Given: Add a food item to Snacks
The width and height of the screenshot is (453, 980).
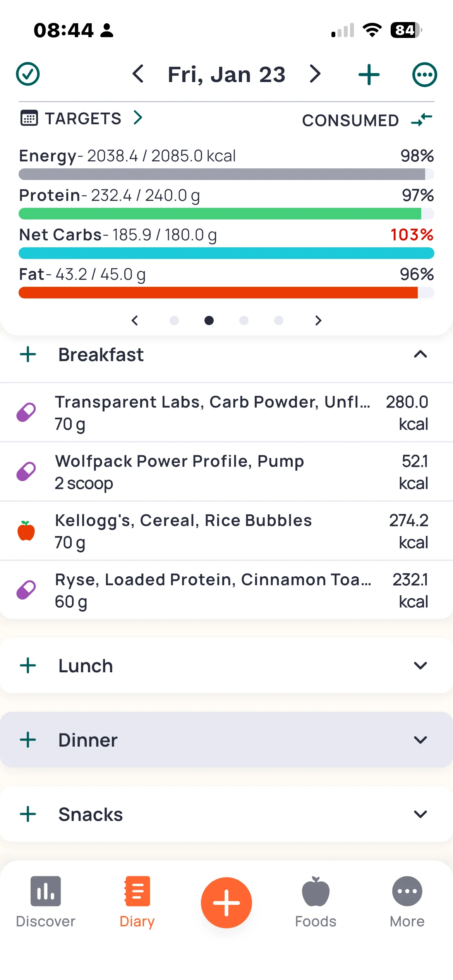Looking at the screenshot, I should coord(28,814).
